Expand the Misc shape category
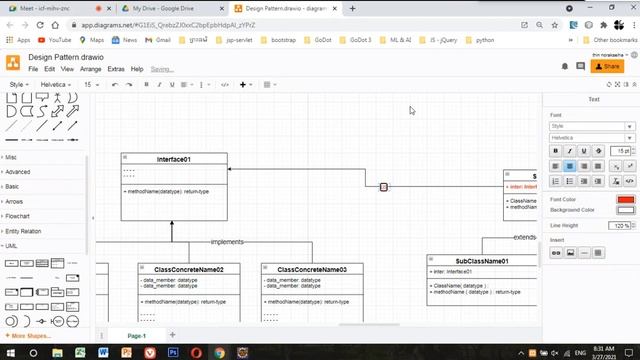640x360 pixels. point(11,157)
